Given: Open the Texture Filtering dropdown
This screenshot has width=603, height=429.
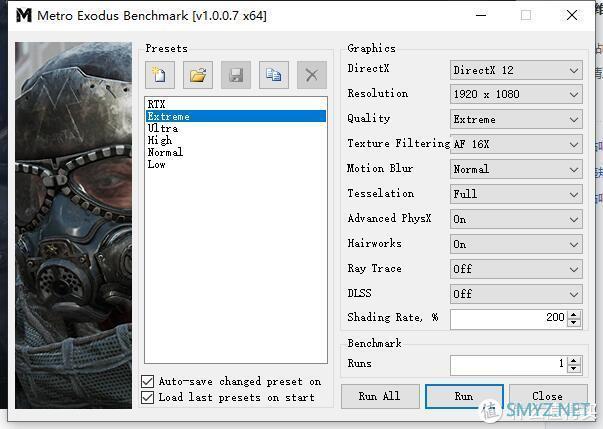Looking at the screenshot, I should 516,145.
